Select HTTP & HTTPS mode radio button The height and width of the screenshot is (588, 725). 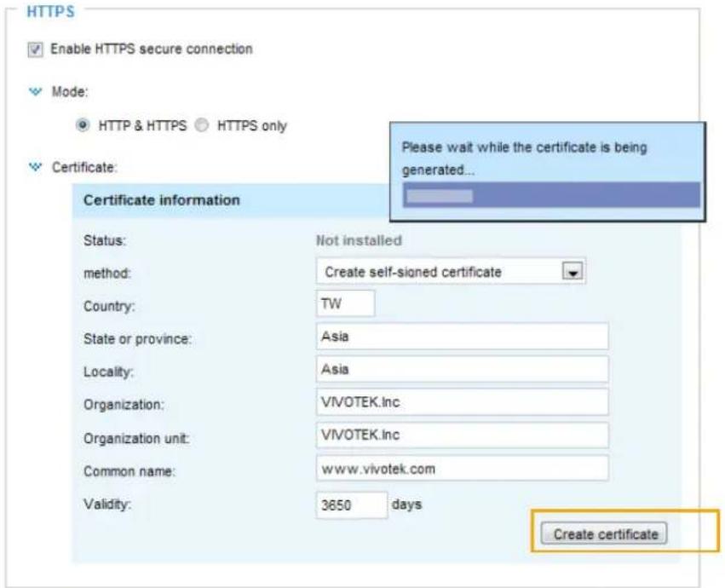pos(83,125)
